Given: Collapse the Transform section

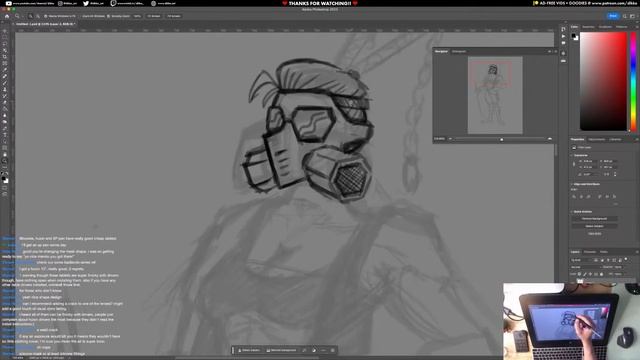Looking at the screenshot, I should point(571,156).
